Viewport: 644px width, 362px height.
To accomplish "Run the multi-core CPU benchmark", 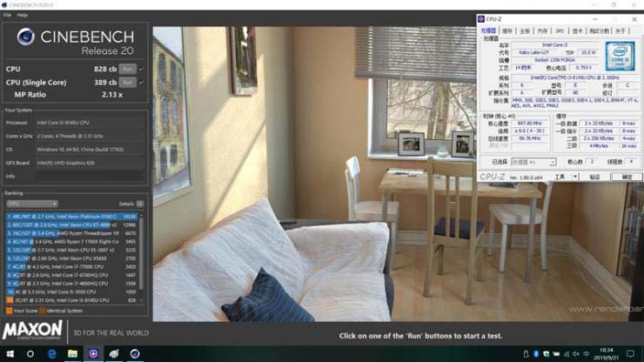I will [128, 69].
